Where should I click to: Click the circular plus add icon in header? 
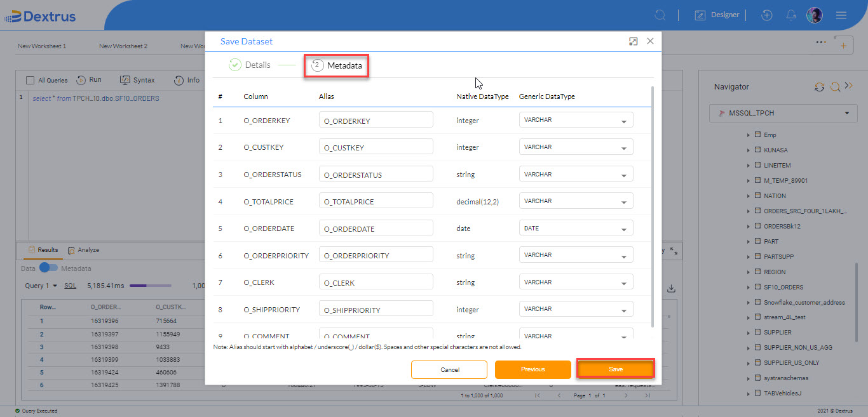(x=767, y=15)
